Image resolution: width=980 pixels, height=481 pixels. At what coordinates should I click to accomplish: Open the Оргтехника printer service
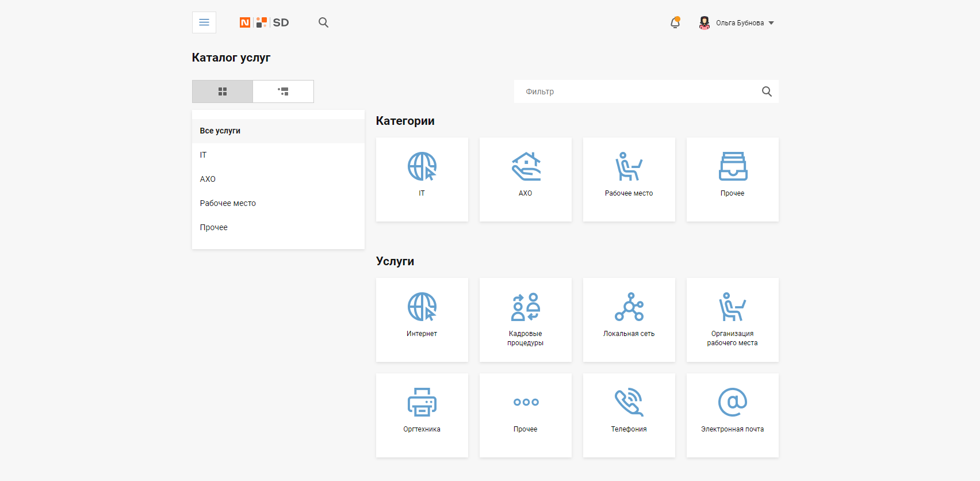click(422, 415)
